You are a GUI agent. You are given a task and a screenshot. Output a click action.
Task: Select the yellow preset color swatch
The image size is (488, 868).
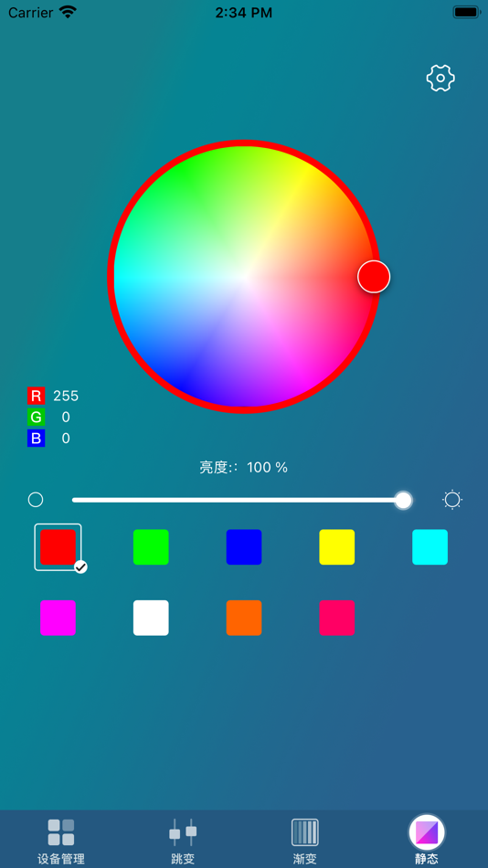[337, 547]
